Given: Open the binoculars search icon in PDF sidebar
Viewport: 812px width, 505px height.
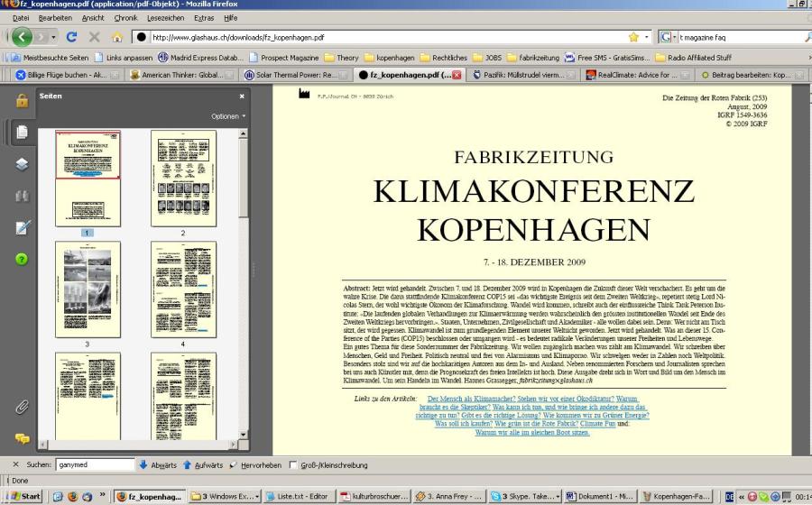Looking at the screenshot, I should click(22, 196).
